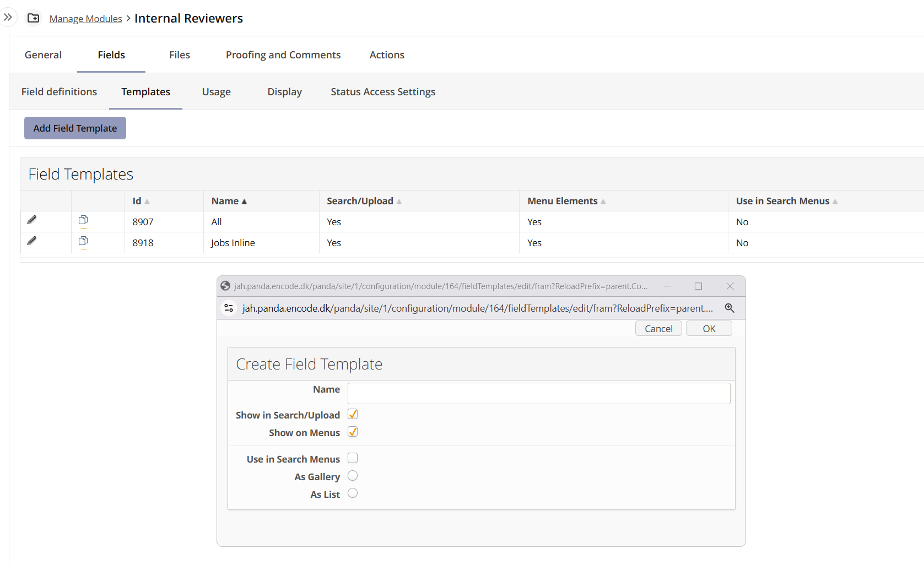
Task: Open site settings icon in popup address bar
Action: 229,308
